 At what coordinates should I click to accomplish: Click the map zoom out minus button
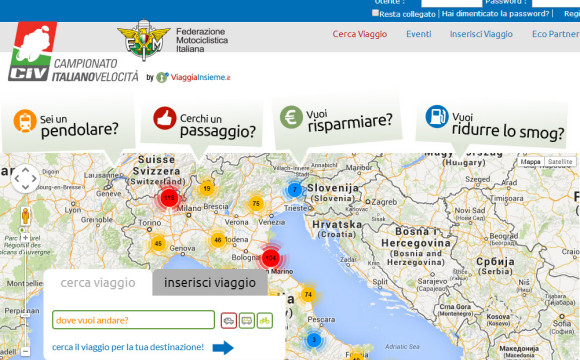(25, 351)
